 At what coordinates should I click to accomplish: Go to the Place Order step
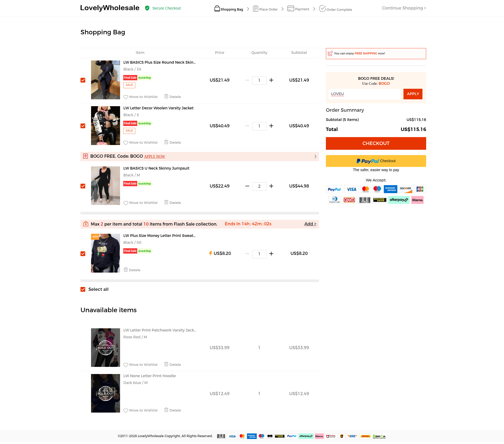[265, 9]
